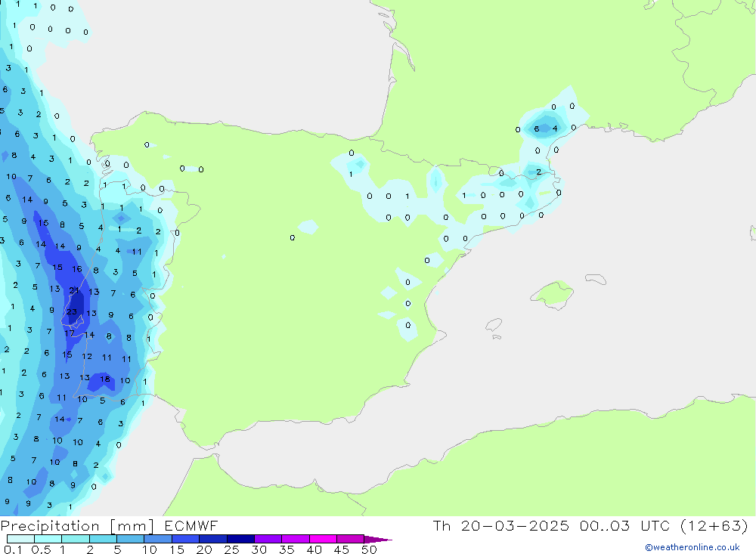The height and width of the screenshot is (554, 756).
Task: Click the Ibiza island outline
Action: (494, 325)
